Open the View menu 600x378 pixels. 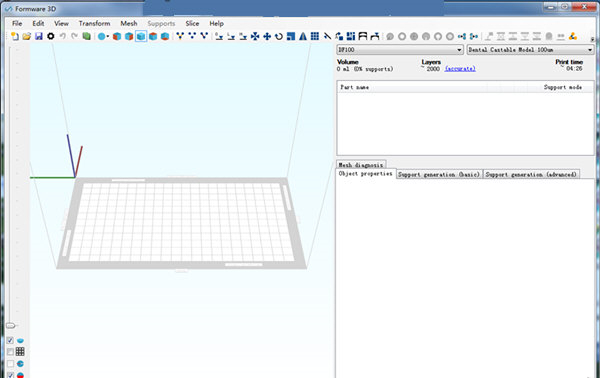(x=61, y=23)
